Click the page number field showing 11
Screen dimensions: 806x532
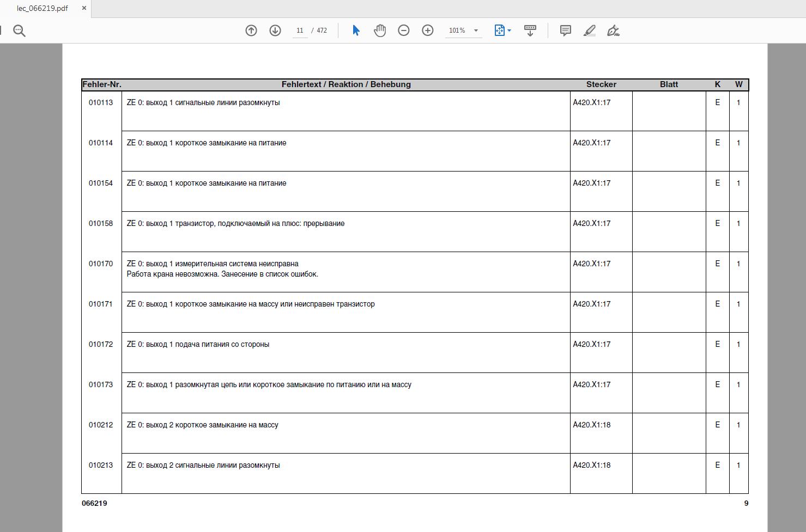point(300,30)
